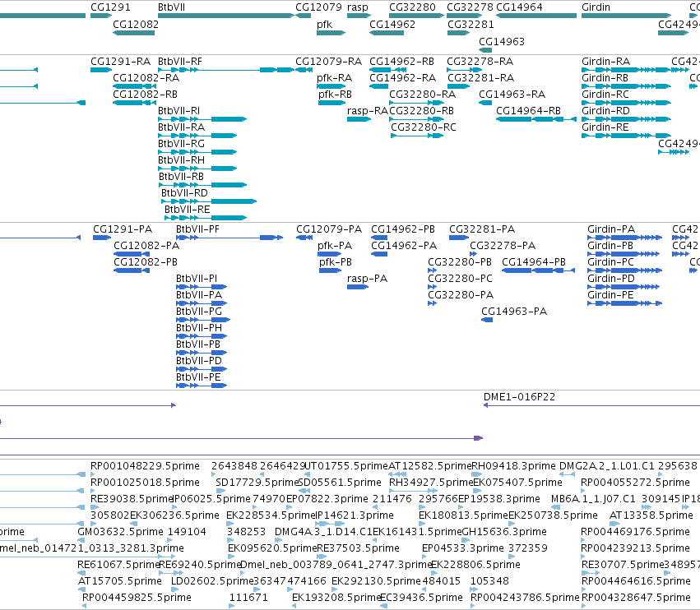Select transcript BtbVII-RI
Screen dimensions: 700x610
179,111
